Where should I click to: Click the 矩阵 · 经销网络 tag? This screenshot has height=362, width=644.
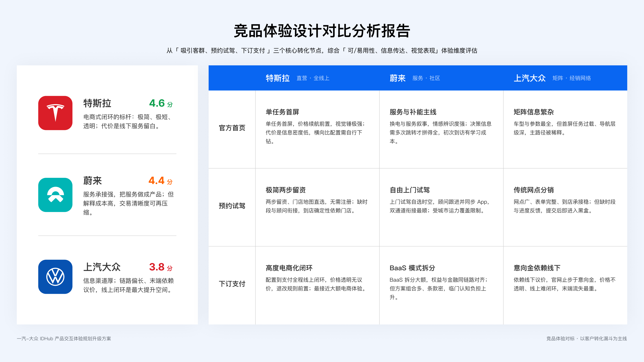572,78
